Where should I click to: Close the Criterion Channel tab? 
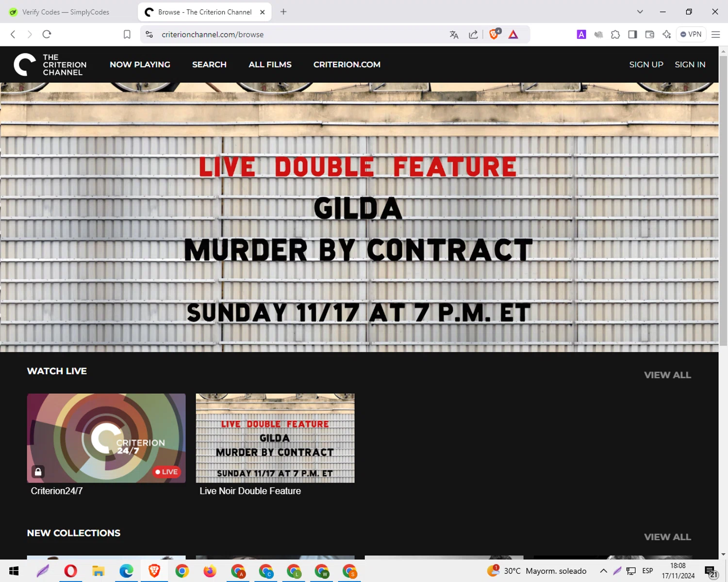(x=263, y=12)
